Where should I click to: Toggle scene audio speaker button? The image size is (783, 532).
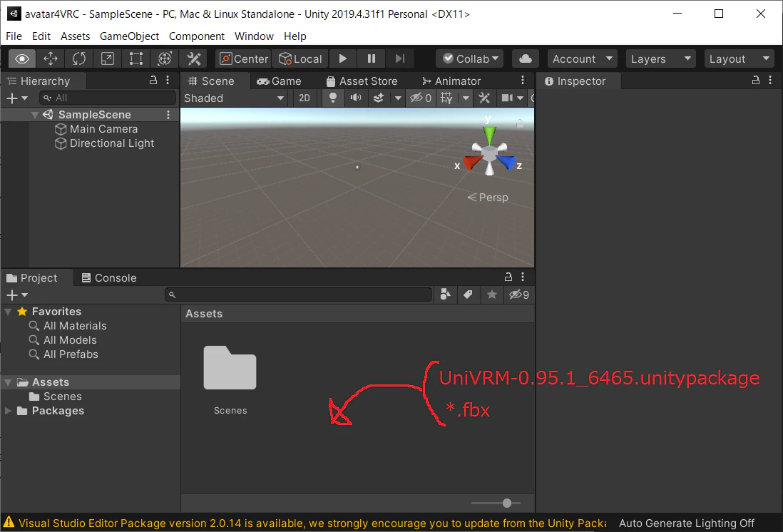tap(356, 98)
